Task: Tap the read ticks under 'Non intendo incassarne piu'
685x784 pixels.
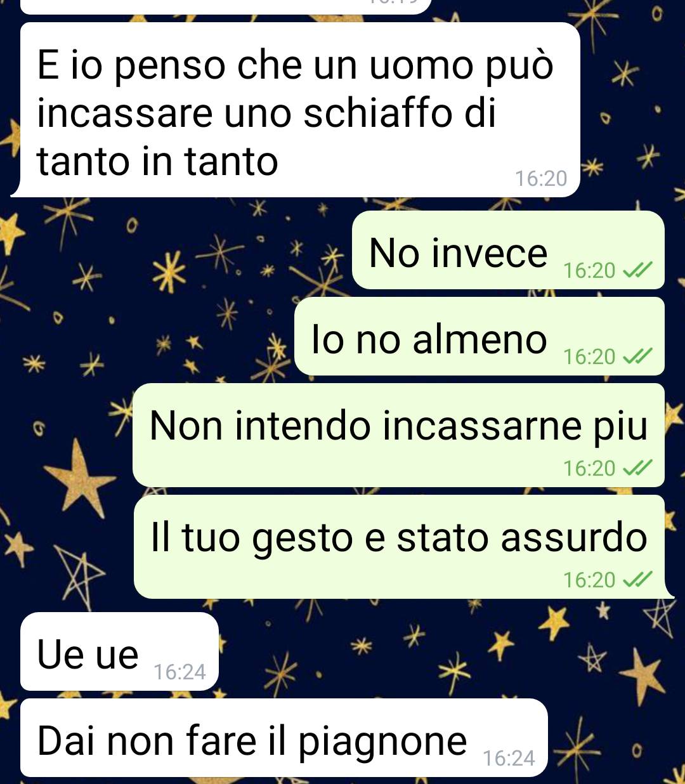Action: 637,469
